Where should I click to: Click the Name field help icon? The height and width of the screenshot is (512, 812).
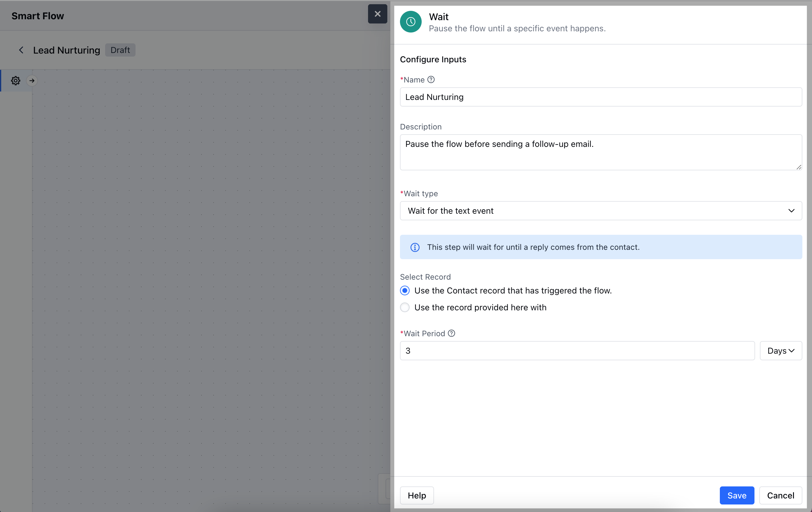tap(431, 79)
